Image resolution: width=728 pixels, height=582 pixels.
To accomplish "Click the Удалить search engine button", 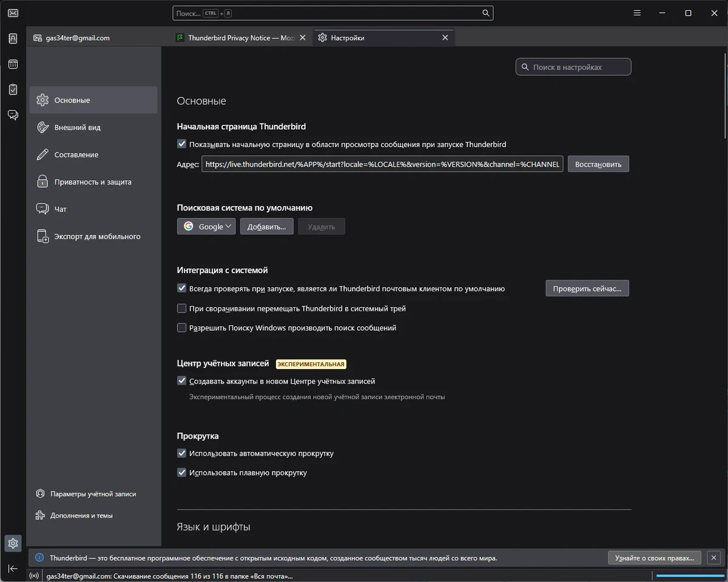I will point(321,226).
